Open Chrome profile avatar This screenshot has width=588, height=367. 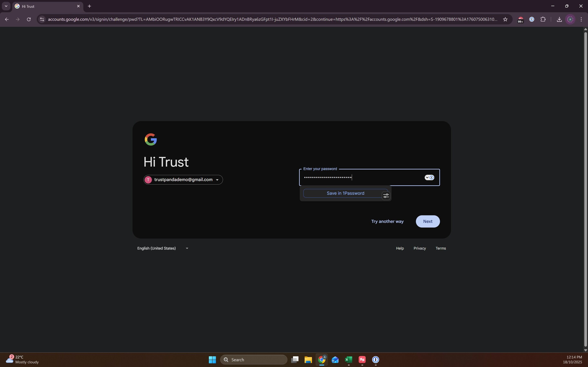[x=570, y=19]
